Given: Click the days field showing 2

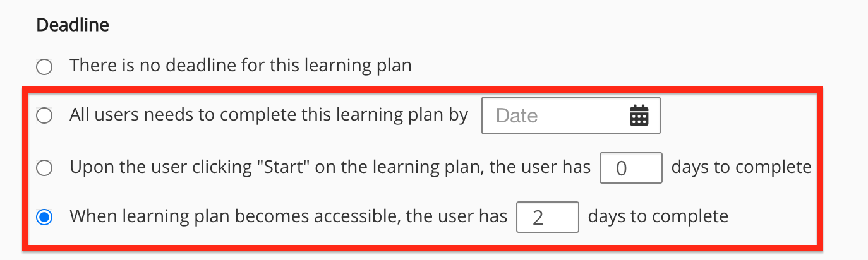Looking at the screenshot, I should pos(547,218).
